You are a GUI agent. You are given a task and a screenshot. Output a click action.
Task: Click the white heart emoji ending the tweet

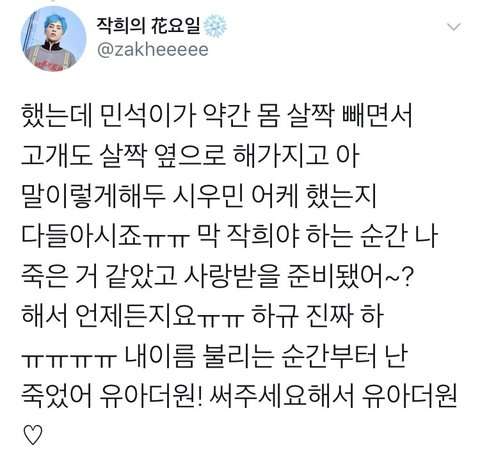tap(33, 435)
